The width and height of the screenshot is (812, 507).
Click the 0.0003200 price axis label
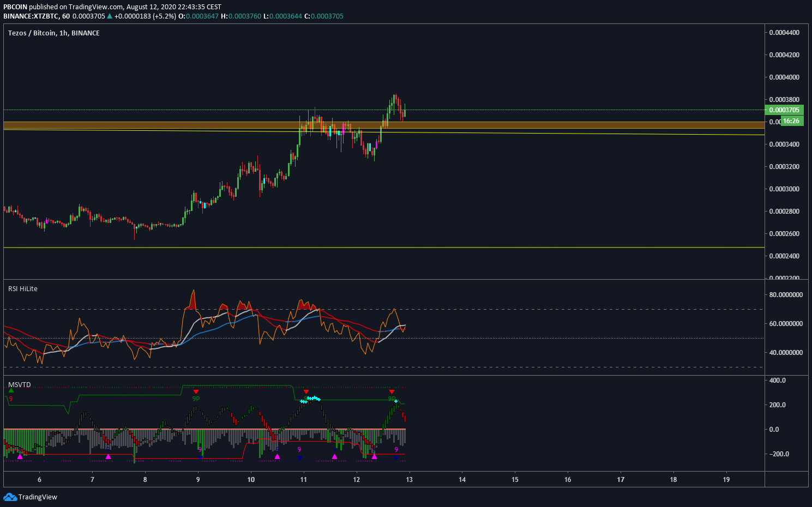coord(784,167)
